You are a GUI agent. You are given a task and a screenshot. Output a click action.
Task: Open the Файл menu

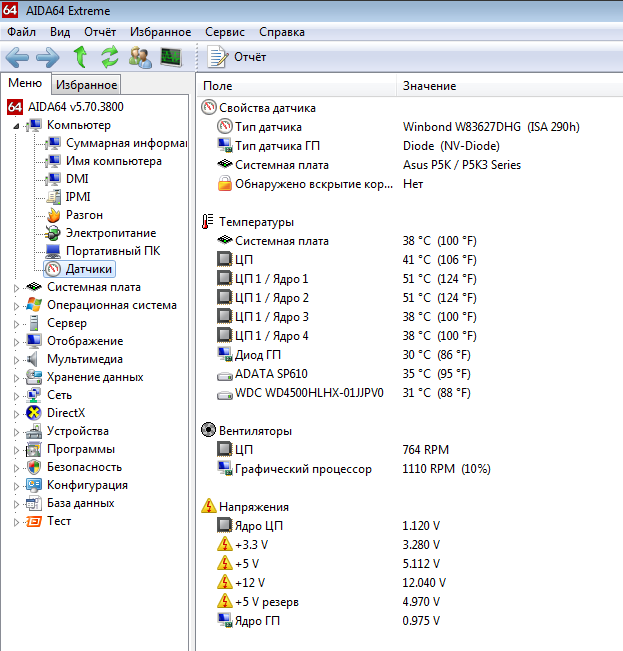coord(22,32)
